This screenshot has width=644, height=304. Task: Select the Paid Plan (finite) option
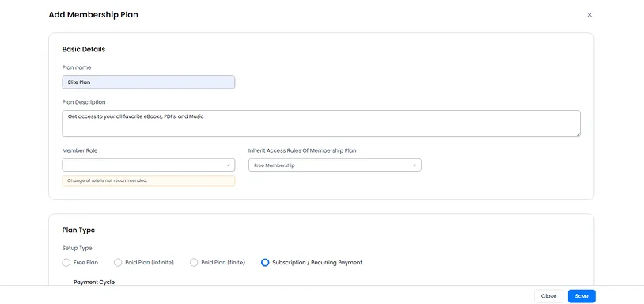(x=194, y=263)
